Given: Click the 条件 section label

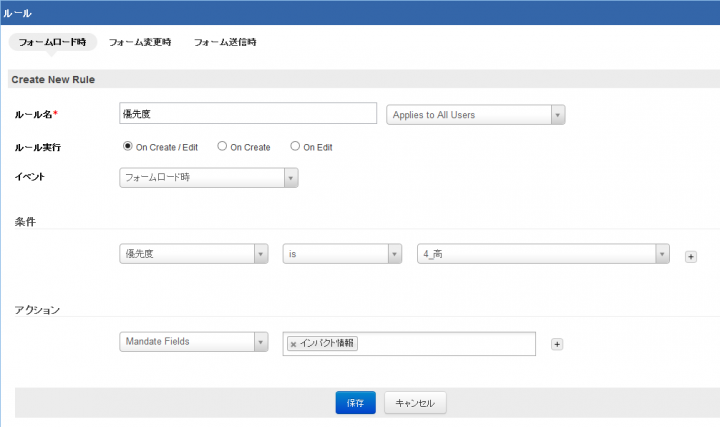Looking at the screenshot, I should [x=25, y=222].
